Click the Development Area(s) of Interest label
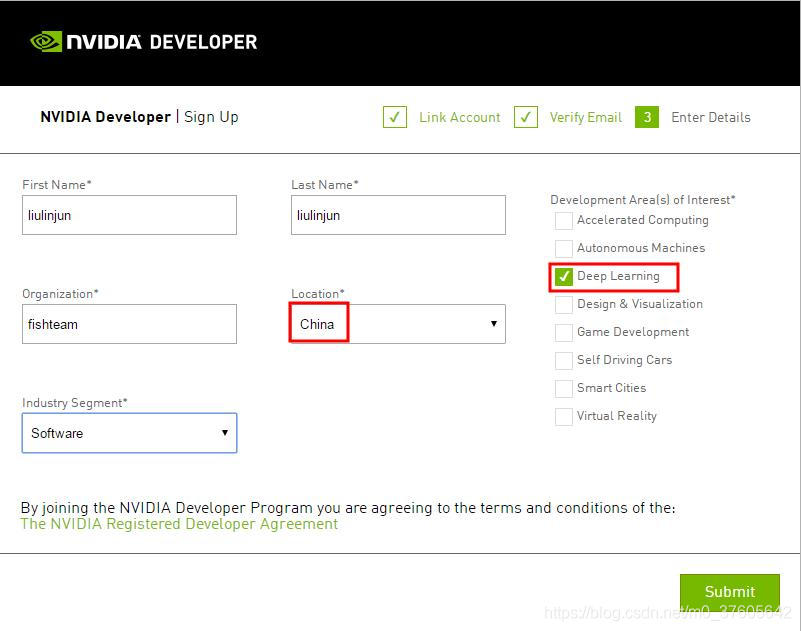Viewport: 801px width, 631px height. [x=643, y=200]
